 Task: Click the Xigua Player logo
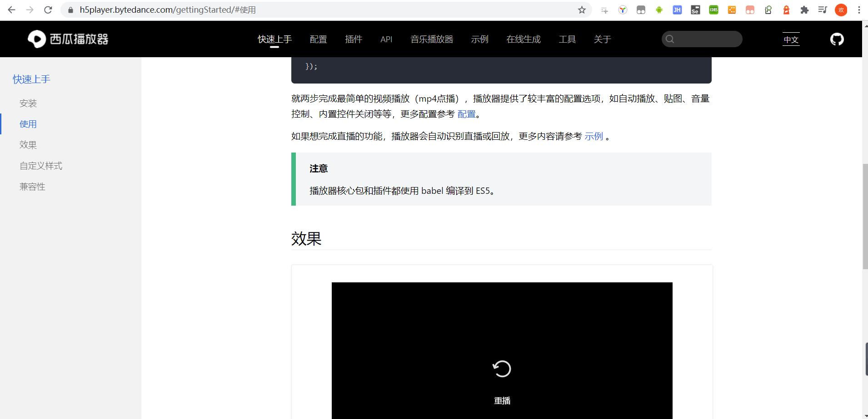tap(67, 39)
